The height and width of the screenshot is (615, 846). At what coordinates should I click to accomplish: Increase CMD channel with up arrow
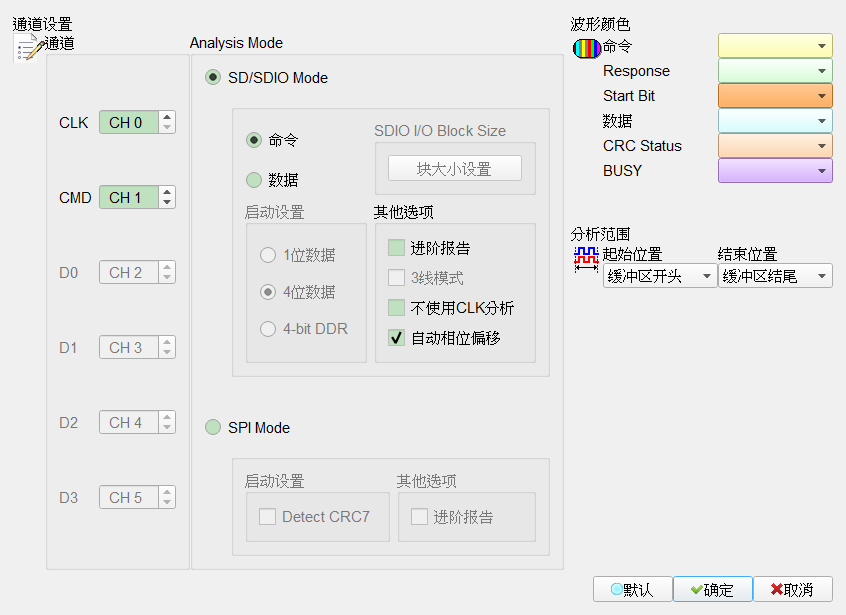pos(167,192)
